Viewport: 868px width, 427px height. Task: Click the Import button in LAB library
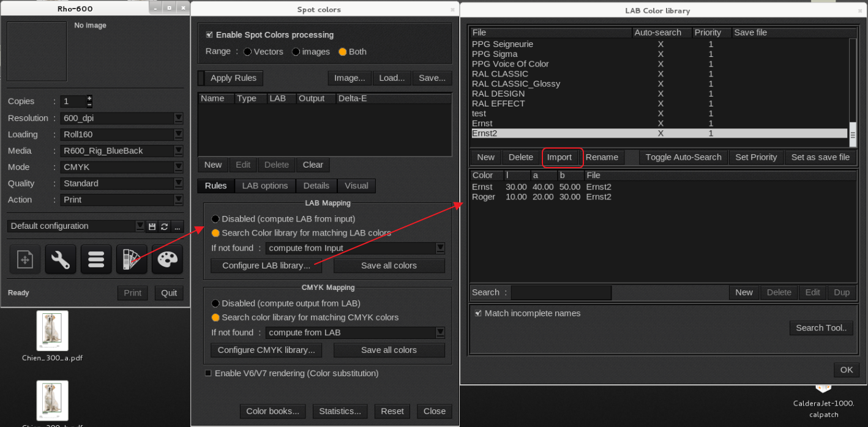tap(559, 157)
